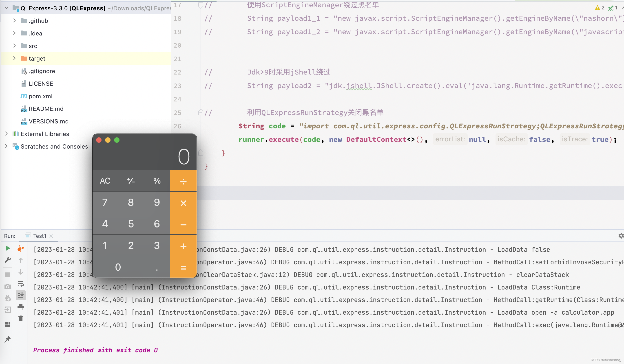Minimize the Calculator with yellow button
Screen dimensions: 624x364
(108, 140)
